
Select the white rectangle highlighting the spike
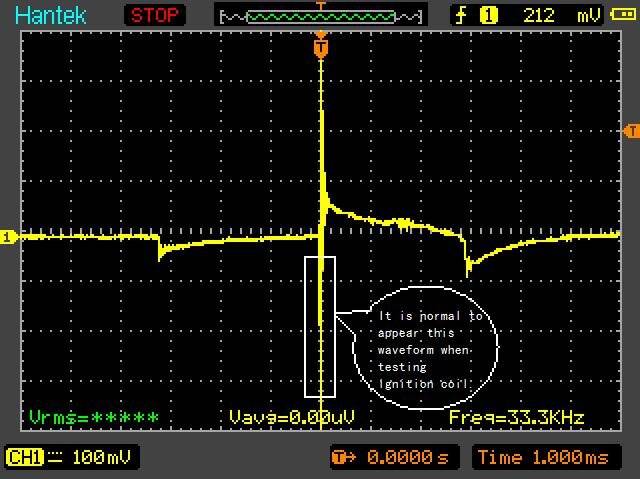click(320, 326)
